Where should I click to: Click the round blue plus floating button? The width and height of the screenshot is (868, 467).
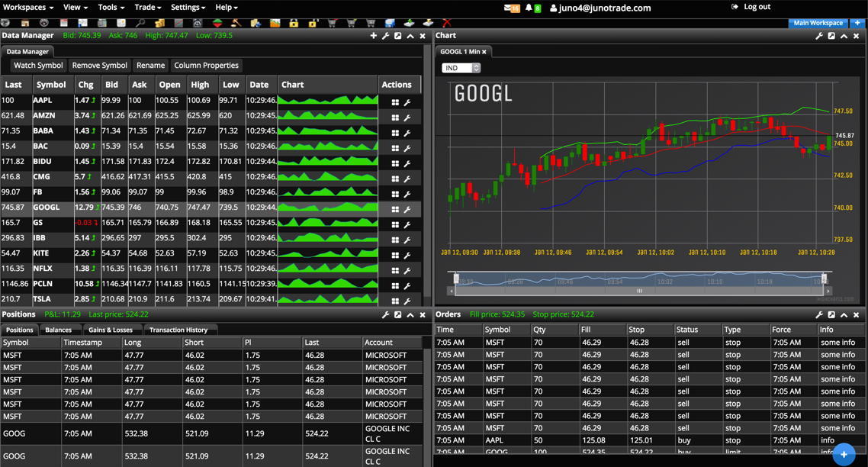pyautogui.click(x=844, y=454)
